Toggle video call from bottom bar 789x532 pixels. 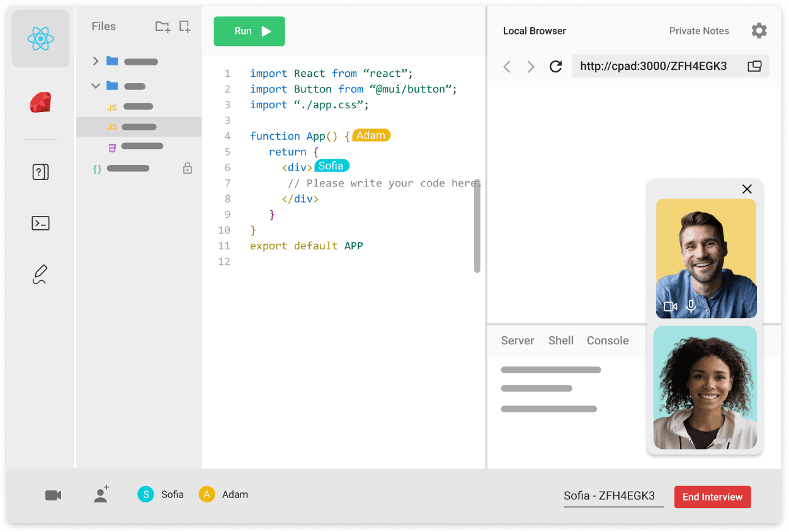click(54, 495)
